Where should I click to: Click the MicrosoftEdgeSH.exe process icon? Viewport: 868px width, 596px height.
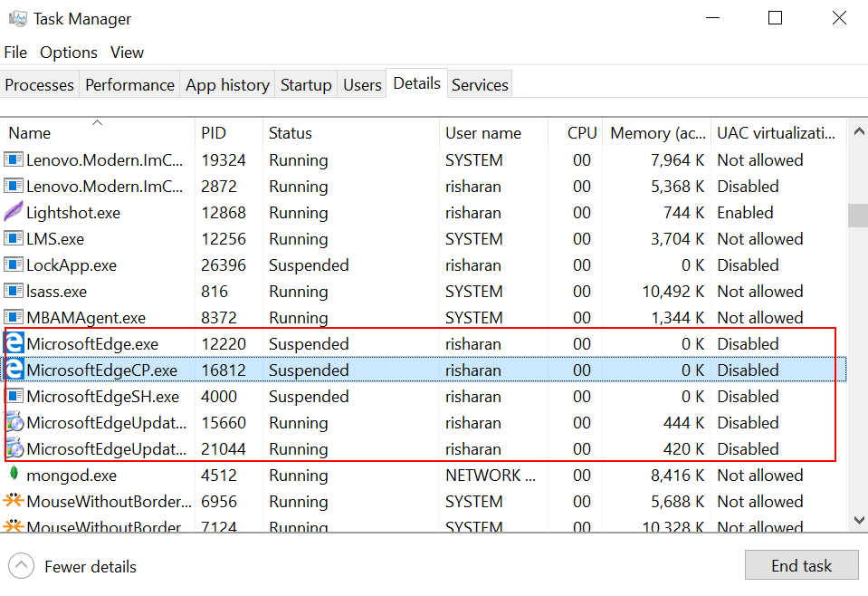coord(14,396)
